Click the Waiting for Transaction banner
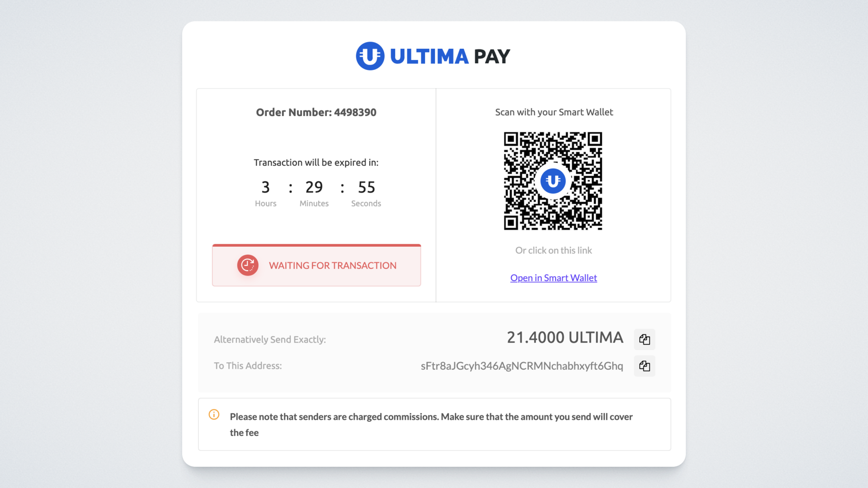Screen dimensions: 868x488 pos(316,265)
